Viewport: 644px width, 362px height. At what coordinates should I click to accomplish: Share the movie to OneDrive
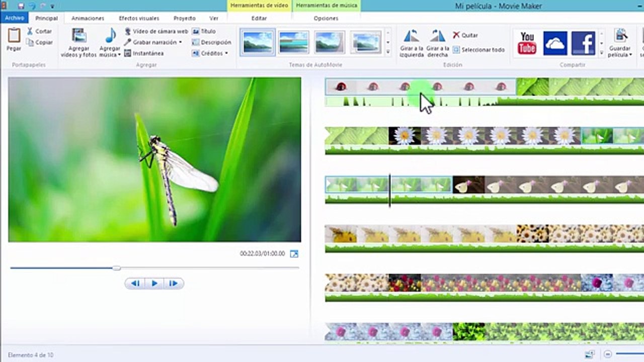555,43
